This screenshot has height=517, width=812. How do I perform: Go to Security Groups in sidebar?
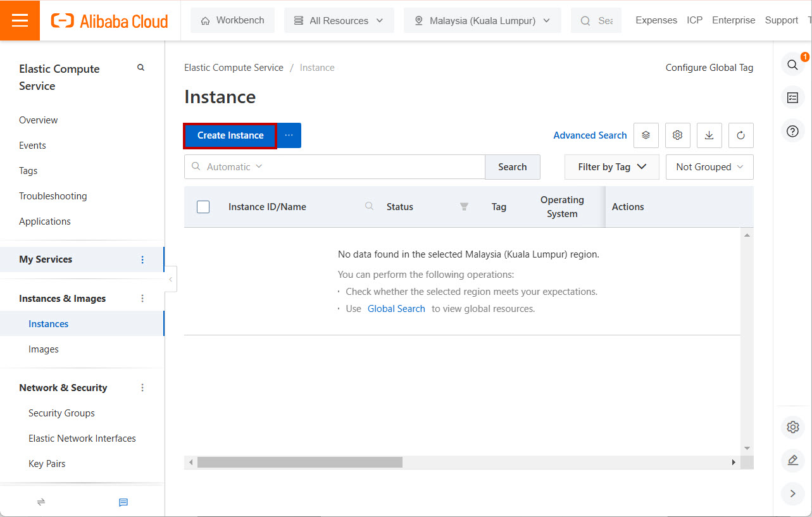coord(61,413)
